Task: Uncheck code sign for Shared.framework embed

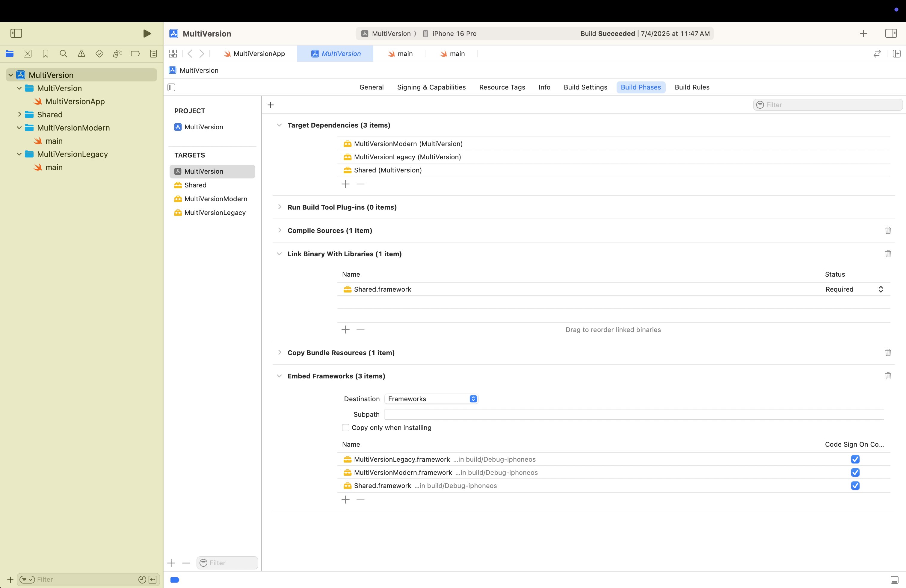Action: coord(855,486)
